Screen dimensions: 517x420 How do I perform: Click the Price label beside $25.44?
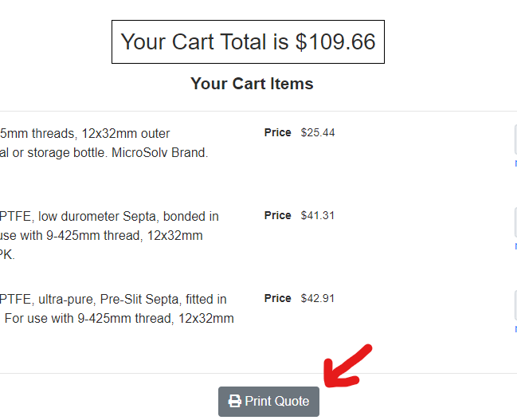pyautogui.click(x=277, y=133)
